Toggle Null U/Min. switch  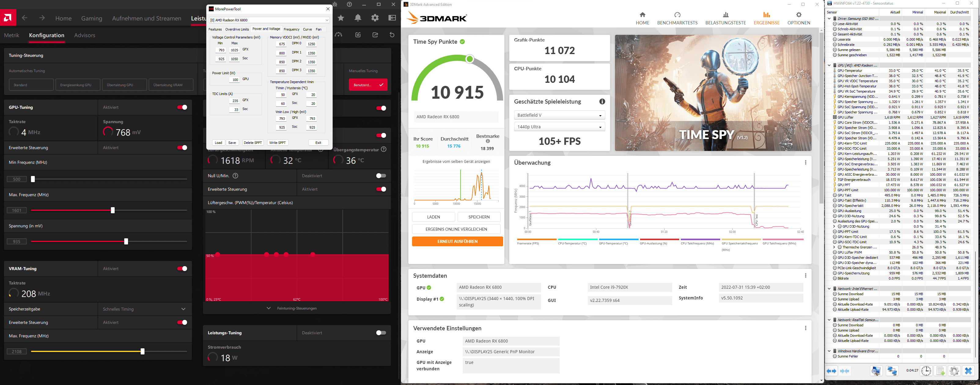tap(381, 176)
